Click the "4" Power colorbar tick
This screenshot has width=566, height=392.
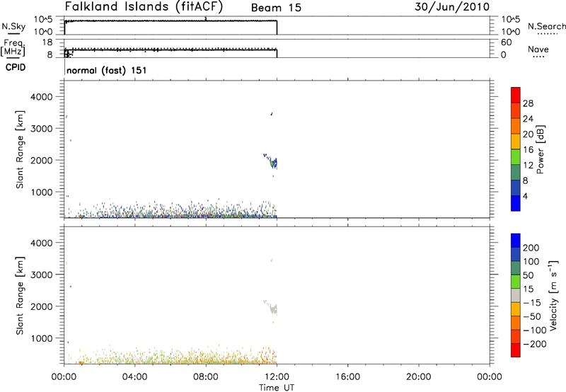pos(525,196)
